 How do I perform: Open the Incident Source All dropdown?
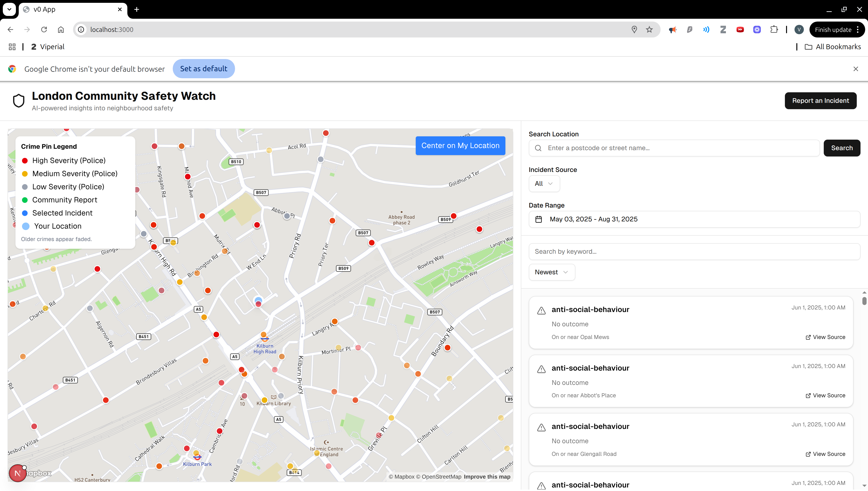pyautogui.click(x=544, y=183)
